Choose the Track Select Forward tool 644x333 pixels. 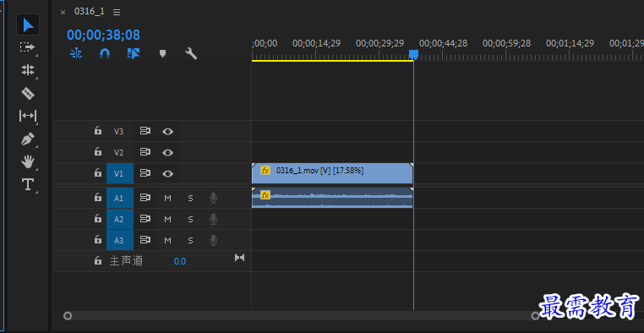(28, 47)
